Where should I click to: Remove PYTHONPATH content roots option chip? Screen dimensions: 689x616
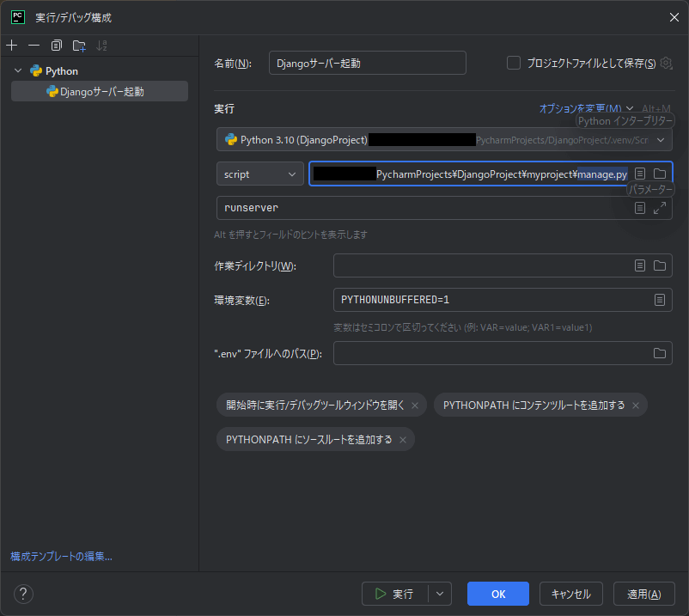tap(636, 406)
